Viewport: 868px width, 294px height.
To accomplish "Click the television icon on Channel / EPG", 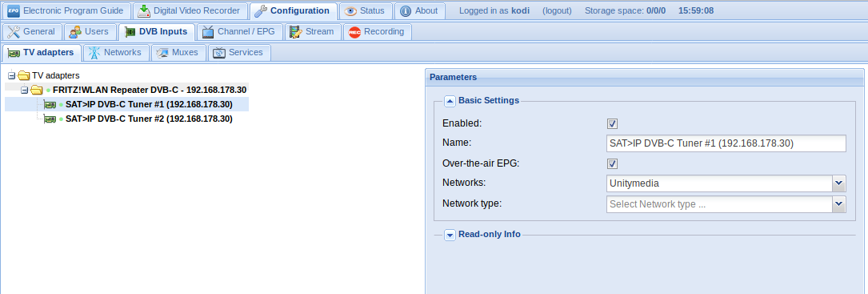I will click(x=208, y=32).
